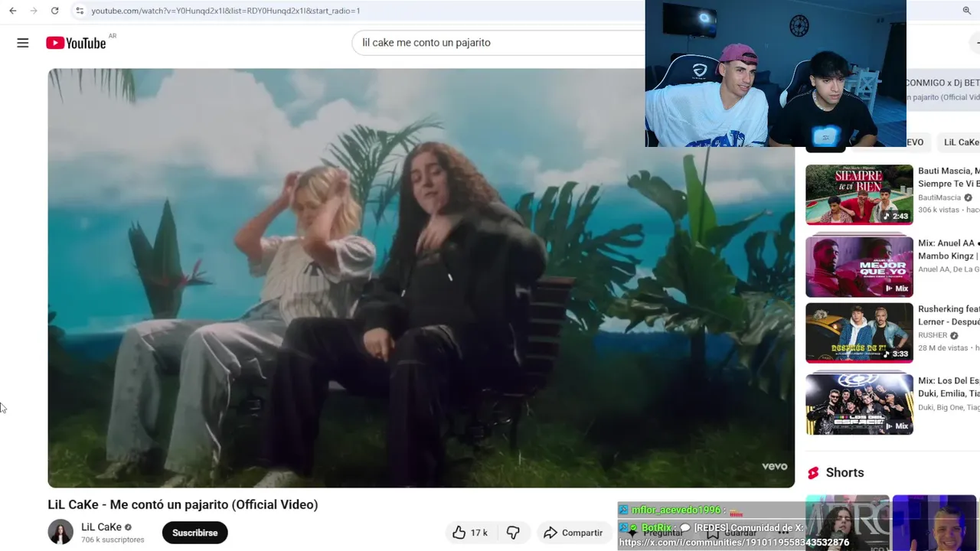Screen dimensions: 980x551
Task: Open the BautiMascia channel name
Action: pyautogui.click(x=939, y=197)
